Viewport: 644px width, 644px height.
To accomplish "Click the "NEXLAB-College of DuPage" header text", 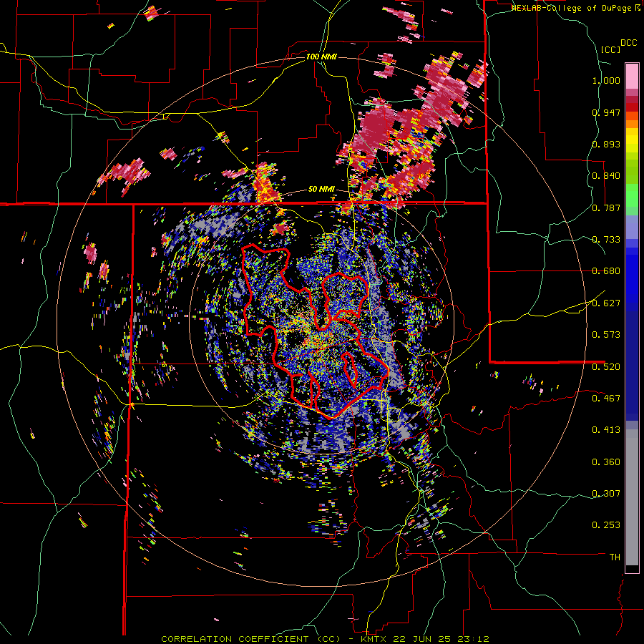I will [572, 8].
